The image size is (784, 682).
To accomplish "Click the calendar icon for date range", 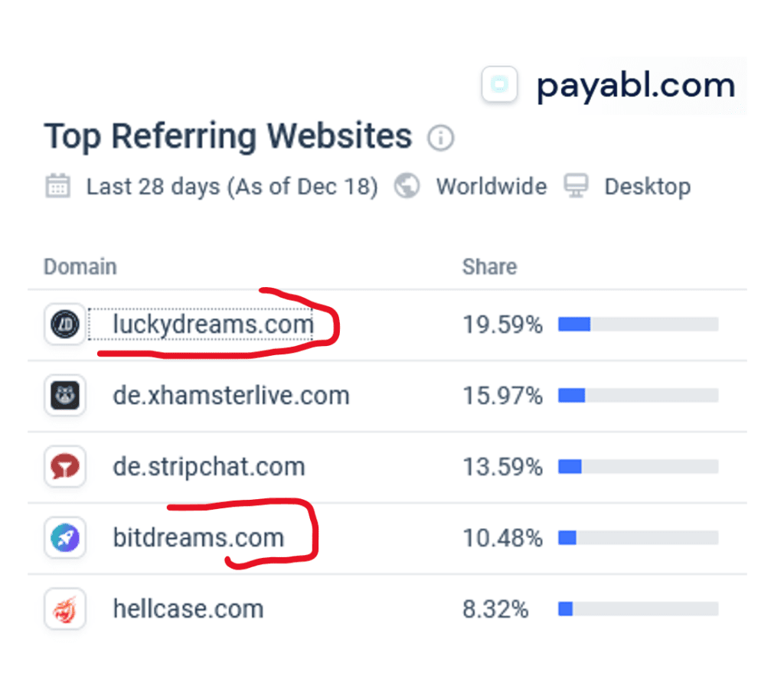I will click(58, 186).
